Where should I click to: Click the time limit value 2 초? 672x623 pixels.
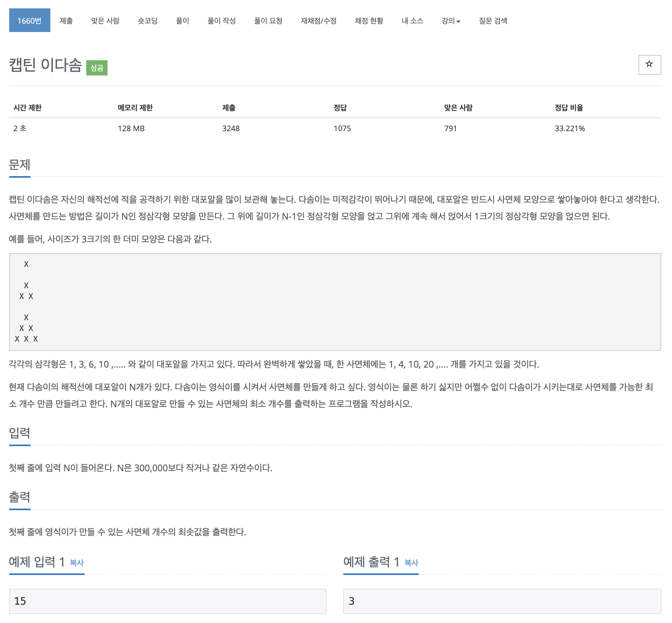[20, 128]
